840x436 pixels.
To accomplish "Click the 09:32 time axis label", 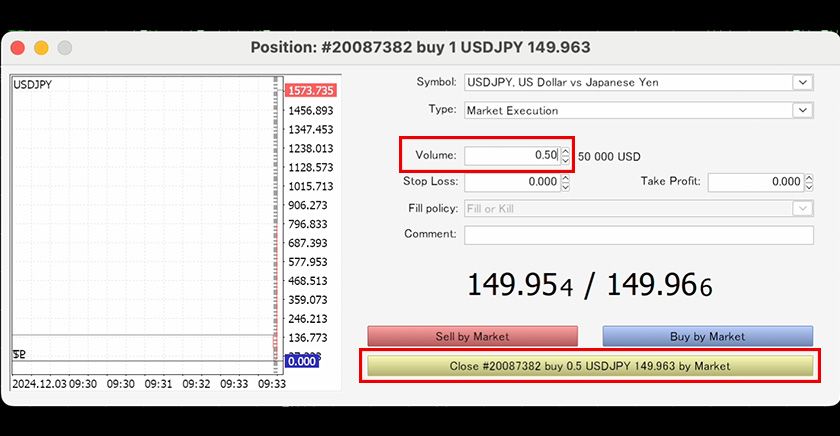I will pos(196,384).
